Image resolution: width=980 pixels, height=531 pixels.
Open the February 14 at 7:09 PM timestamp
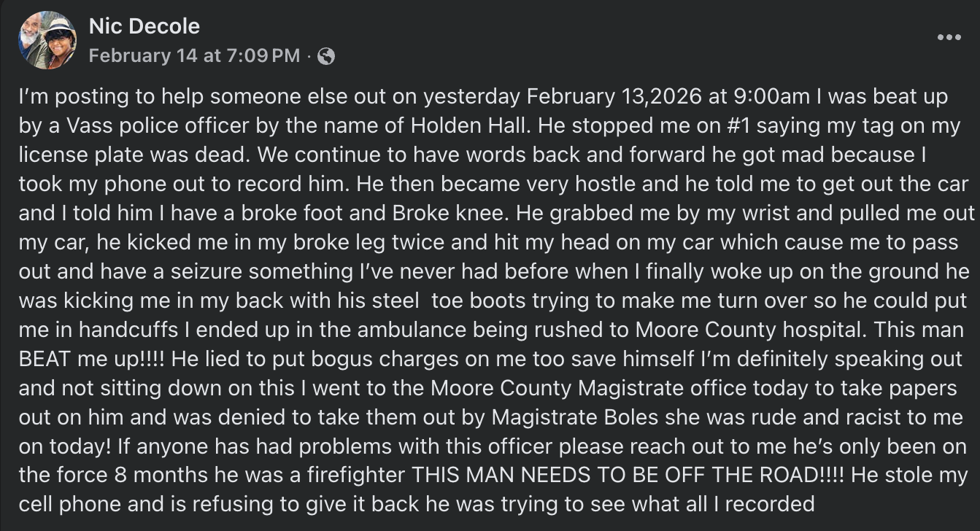tap(194, 56)
